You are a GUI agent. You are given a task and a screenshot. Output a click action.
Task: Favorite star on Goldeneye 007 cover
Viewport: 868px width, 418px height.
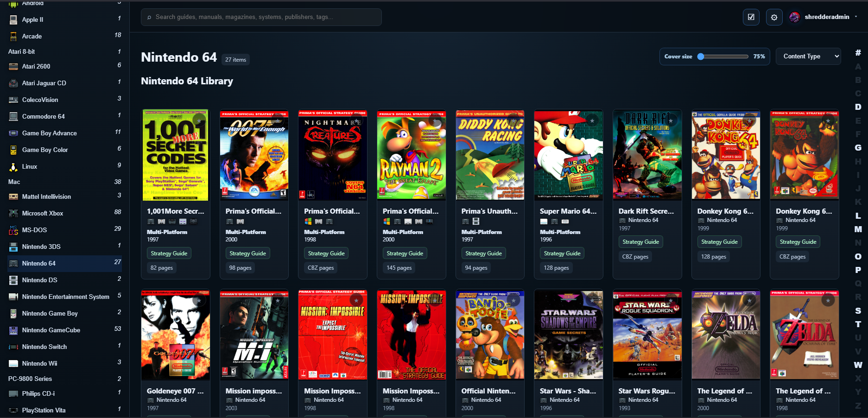coord(199,301)
